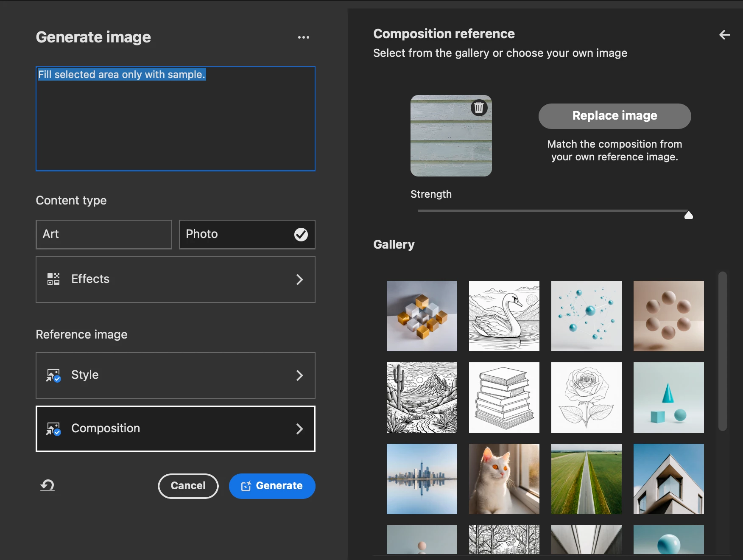743x560 pixels.
Task: Click the Content type label
Action: [x=71, y=200]
